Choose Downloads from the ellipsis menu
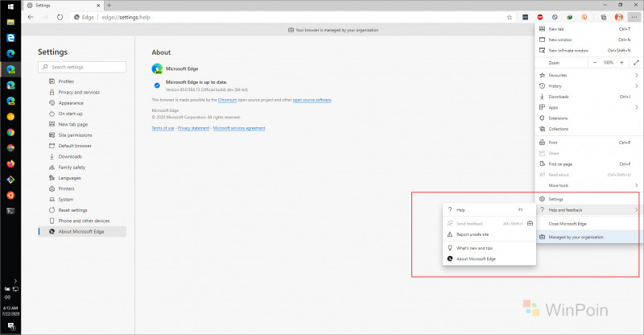This screenshot has height=335, width=644. click(588, 97)
